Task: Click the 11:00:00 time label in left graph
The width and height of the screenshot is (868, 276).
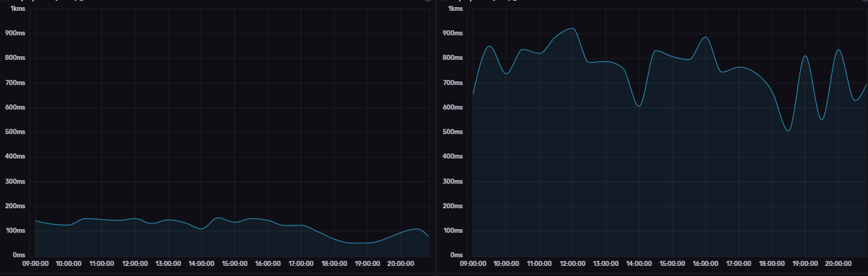Action: pyautogui.click(x=102, y=264)
